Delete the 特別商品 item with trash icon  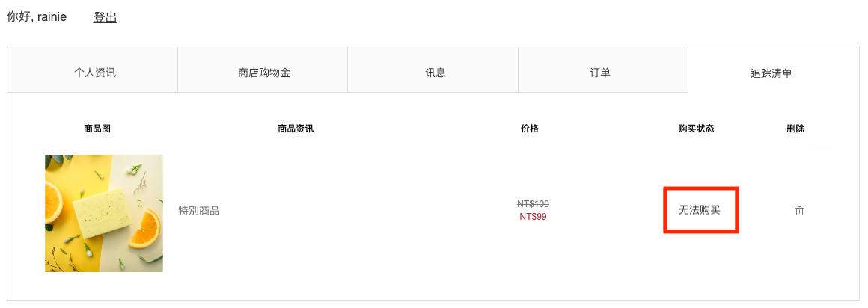799,211
